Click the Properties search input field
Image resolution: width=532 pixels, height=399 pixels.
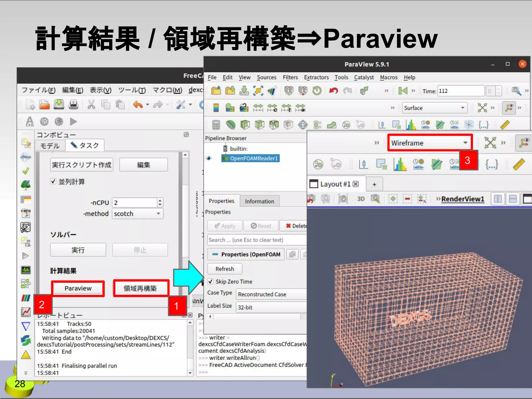point(257,240)
